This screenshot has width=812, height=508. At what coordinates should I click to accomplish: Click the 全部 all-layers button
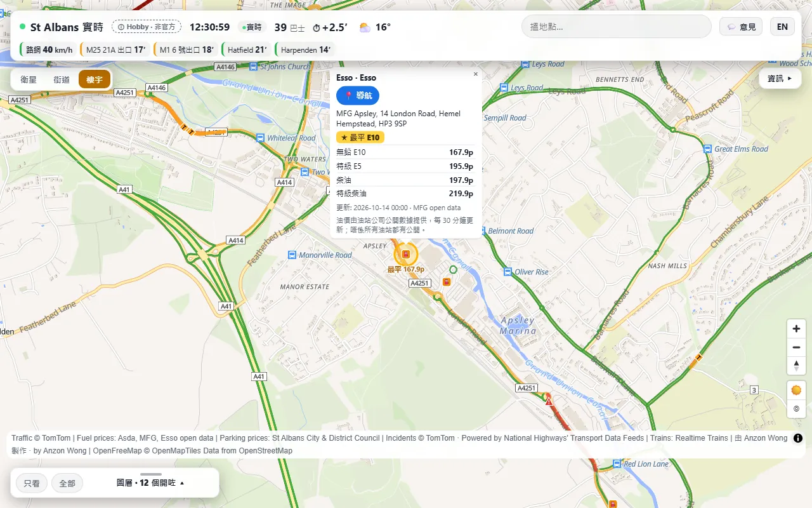pos(67,483)
